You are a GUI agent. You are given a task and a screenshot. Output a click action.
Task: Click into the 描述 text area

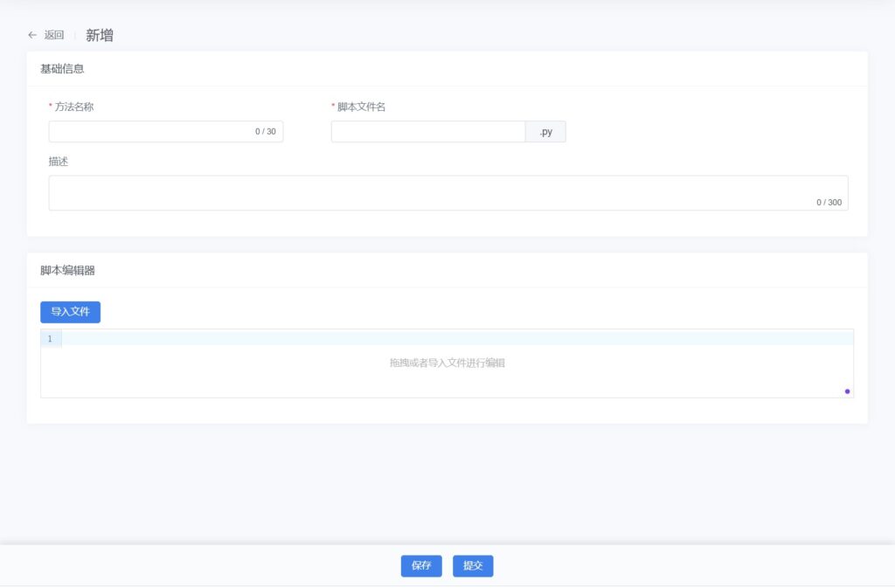[448, 193]
